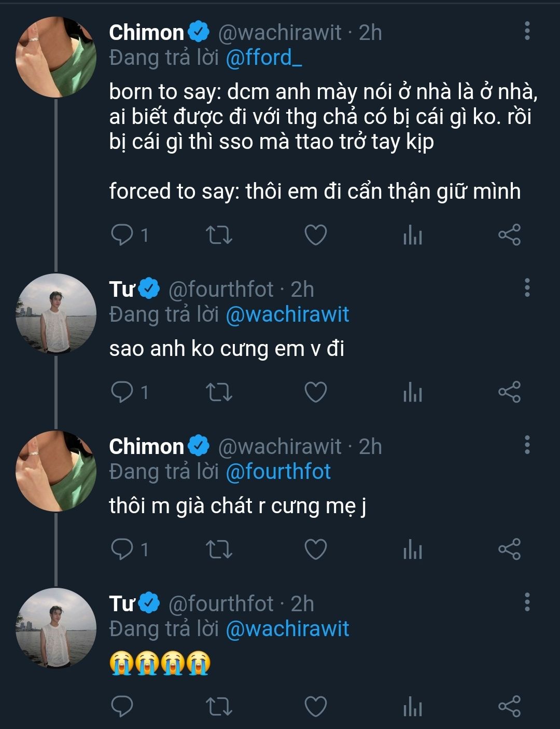Image resolution: width=560 pixels, height=729 pixels.
Task: Open more options for Chimon's first tweet
Action: click(527, 31)
